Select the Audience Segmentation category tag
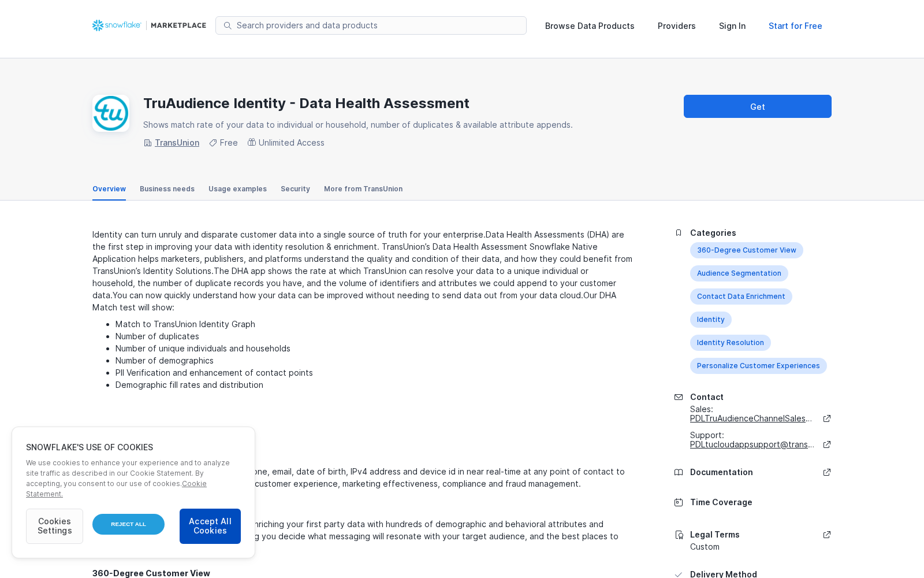The height and width of the screenshot is (578, 924). pos(739,273)
